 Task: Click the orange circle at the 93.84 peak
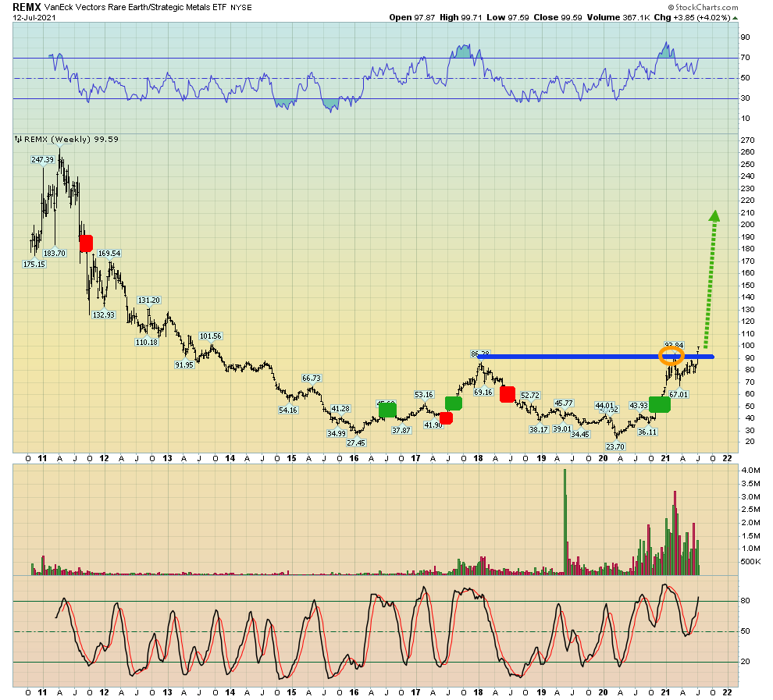671,357
